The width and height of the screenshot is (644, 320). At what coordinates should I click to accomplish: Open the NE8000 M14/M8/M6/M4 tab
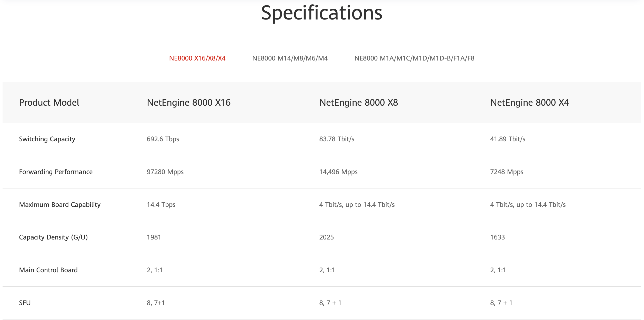290,58
